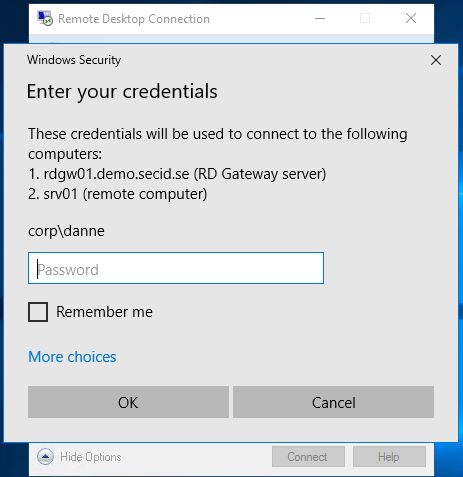This screenshot has height=477, width=463.
Task: Click the corp\danne username label
Action: click(x=66, y=231)
